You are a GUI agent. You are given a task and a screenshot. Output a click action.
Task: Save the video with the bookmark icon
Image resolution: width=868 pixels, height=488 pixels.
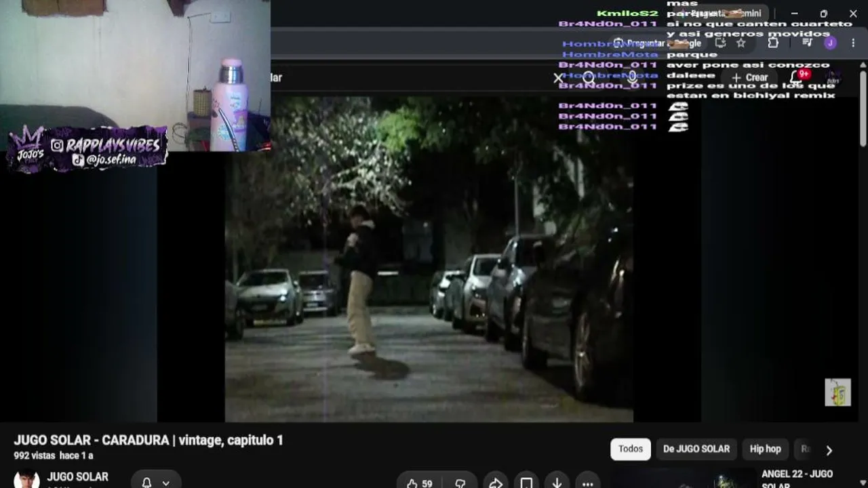point(526,483)
